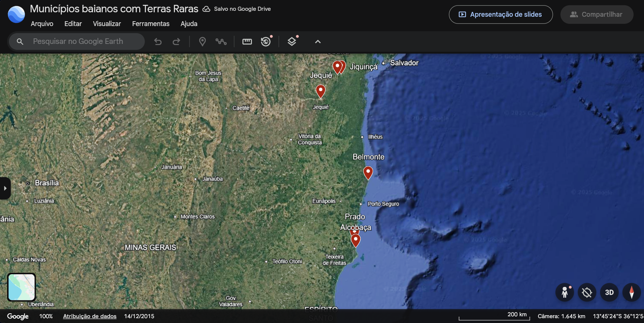The width and height of the screenshot is (644, 323).
Task: Click the Pegman Street View icon
Action: [565, 292]
